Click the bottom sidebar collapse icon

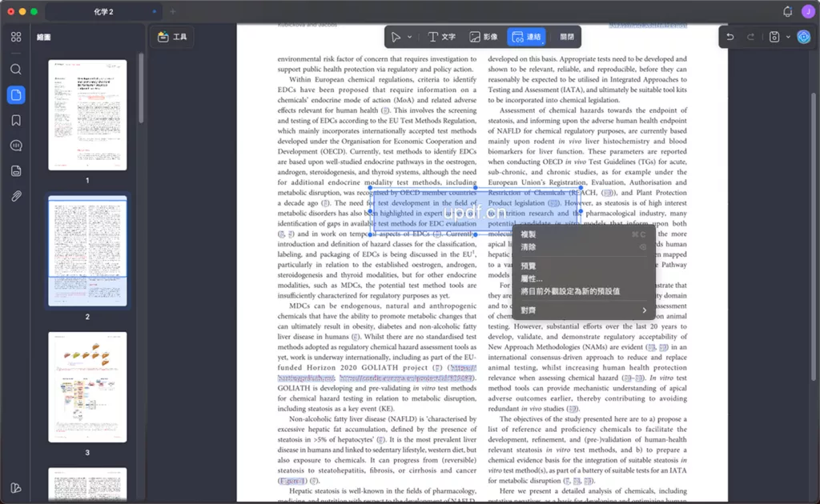point(16,488)
